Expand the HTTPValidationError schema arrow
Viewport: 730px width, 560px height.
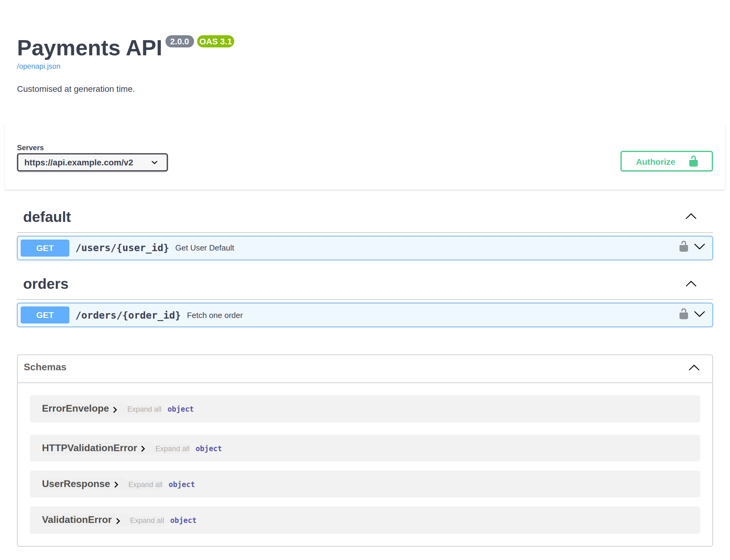click(x=143, y=449)
